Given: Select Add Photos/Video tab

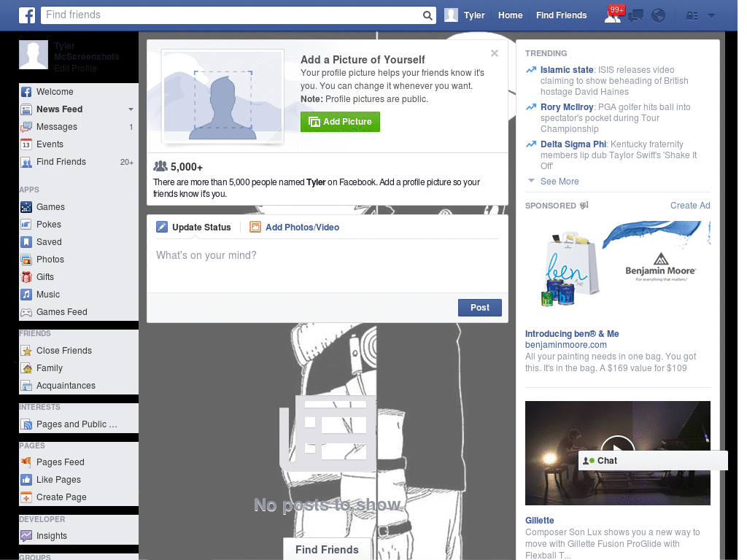Looking at the screenshot, I should 295,227.
